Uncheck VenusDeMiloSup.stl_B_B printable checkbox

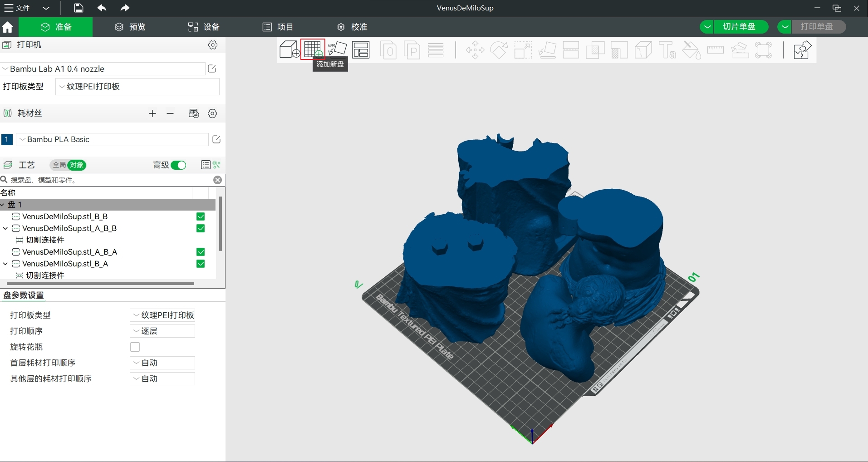(x=201, y=216)
